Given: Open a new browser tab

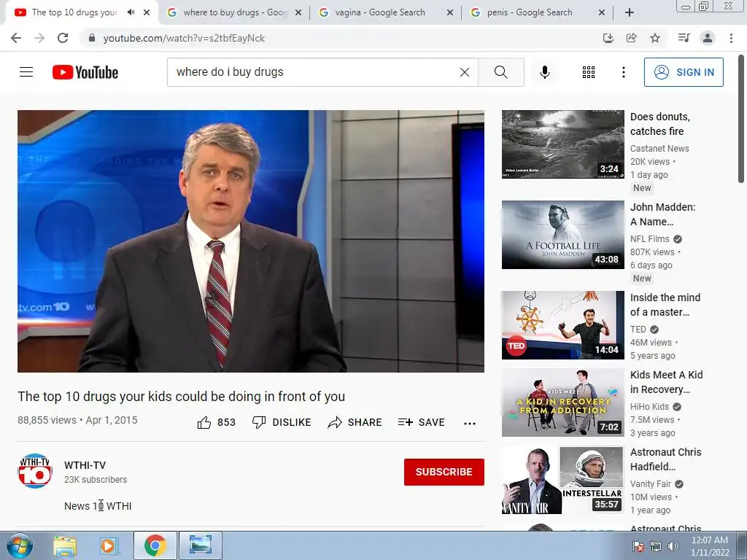Looking at the screenshot, I should pyautogui.click(x=630, y=12).
